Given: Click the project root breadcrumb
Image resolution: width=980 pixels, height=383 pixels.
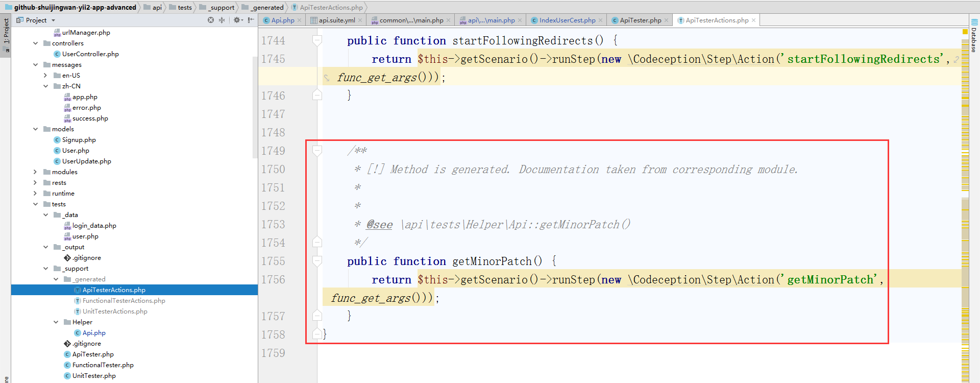Looking at the screenshot, I should click(71, 7).
